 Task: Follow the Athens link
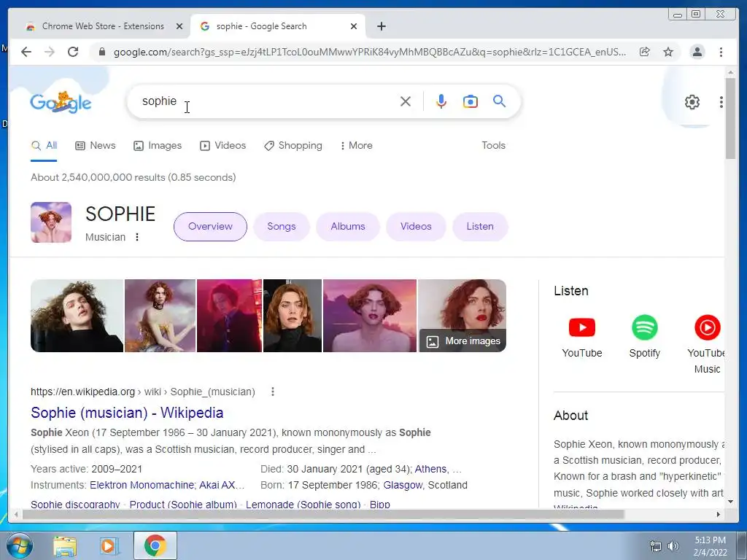(430, 469)
